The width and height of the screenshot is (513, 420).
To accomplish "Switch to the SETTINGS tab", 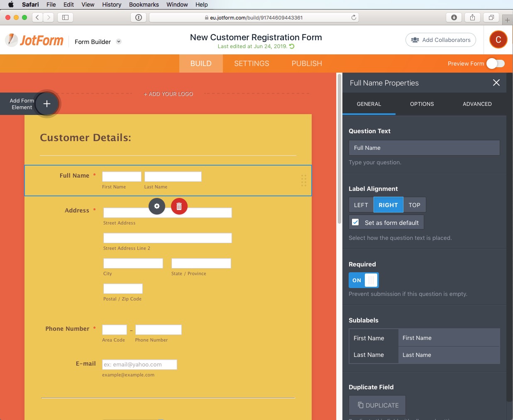I will 252,63.
